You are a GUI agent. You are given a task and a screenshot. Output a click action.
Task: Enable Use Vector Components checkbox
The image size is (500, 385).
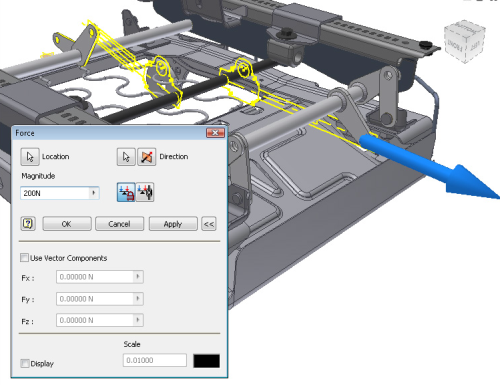(x=24, y=258)
